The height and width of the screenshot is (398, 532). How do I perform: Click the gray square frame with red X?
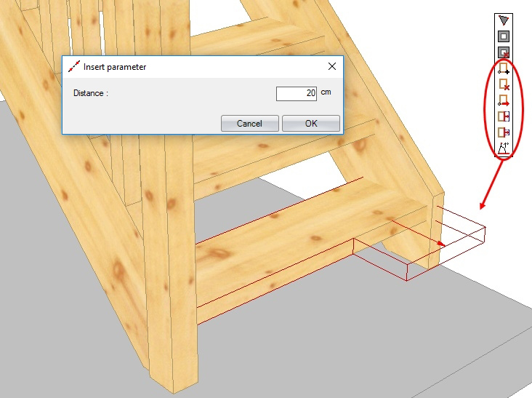coord(504,52)
